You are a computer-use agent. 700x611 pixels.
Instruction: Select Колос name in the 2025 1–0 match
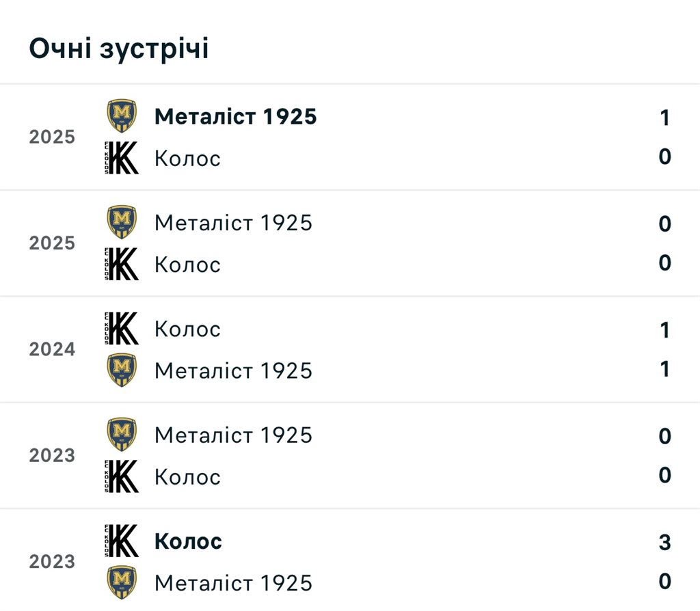(187, 159)
